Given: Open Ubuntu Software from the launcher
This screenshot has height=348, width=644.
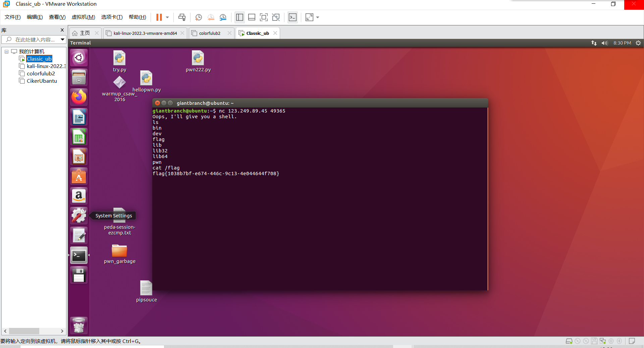Looking at the screenshot, I should pyautogui.click(x=79, y=176).
